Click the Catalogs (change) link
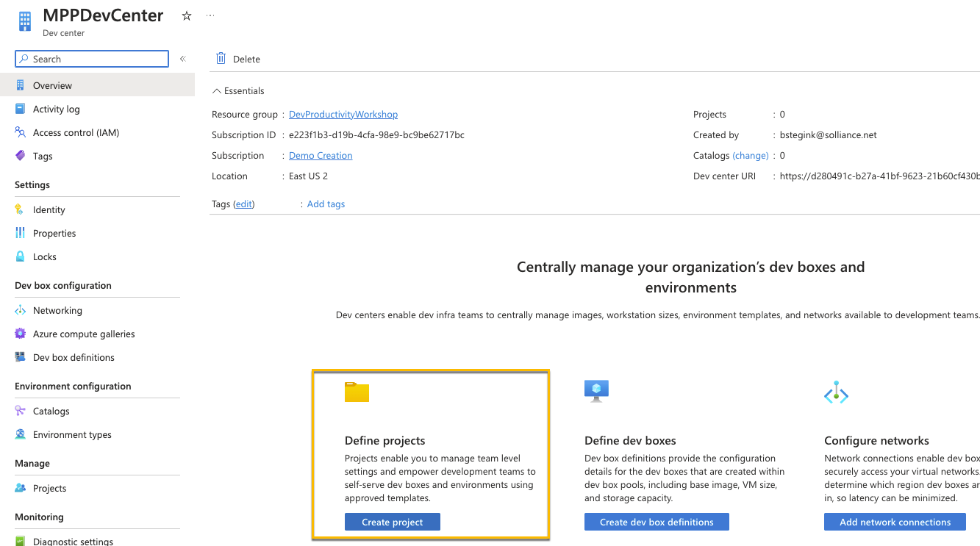 (751, 156)
